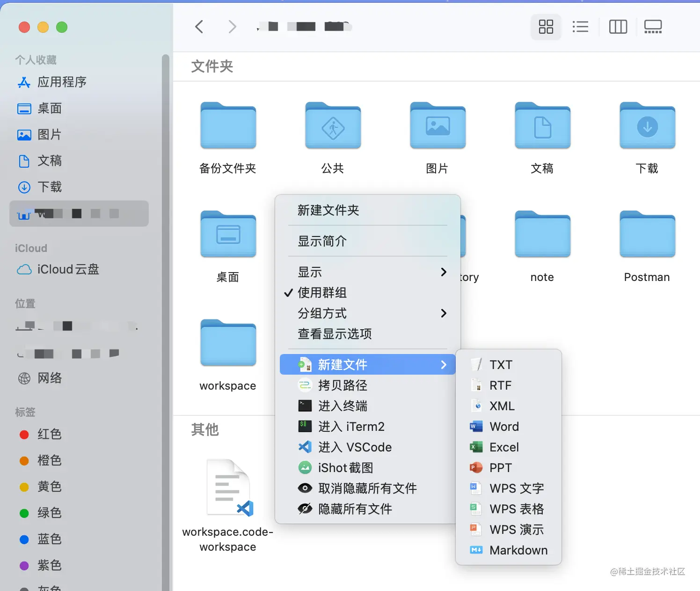Switch to icon grid view
The height and width of the screenshot is (591, 700).
(x=546, y=27)
